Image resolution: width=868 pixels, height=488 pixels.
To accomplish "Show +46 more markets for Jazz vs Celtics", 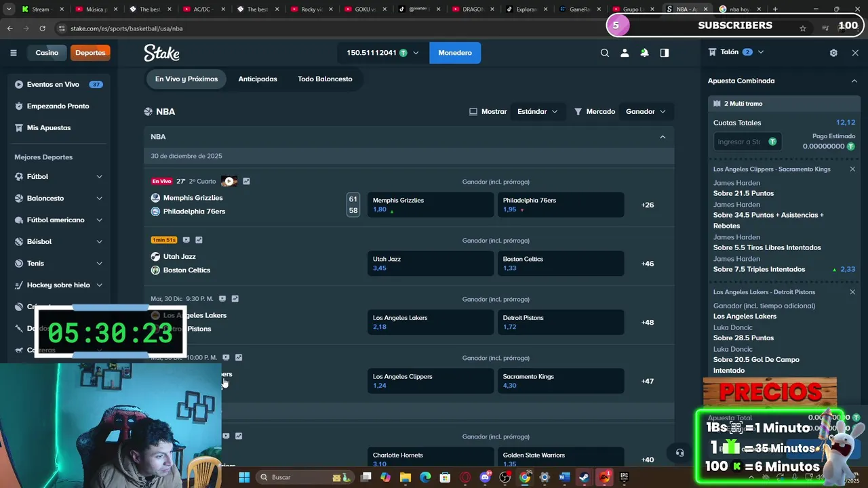I will [648, 264].
